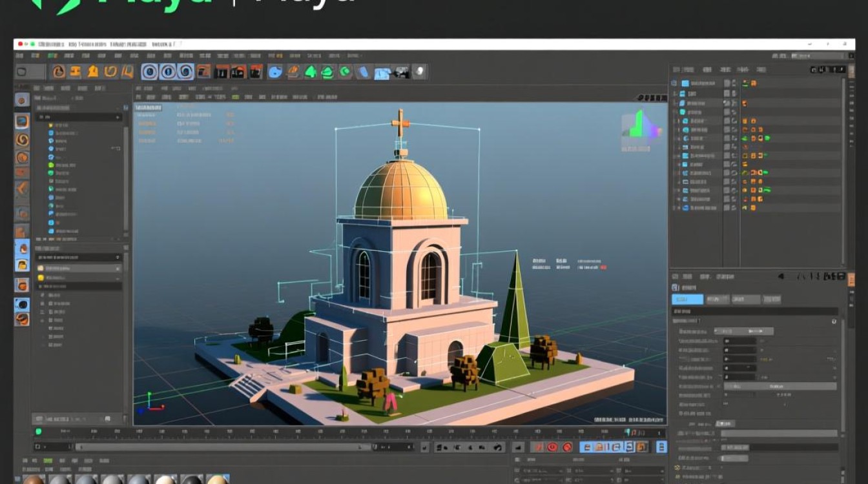The height and width of the screenshot is (484, 868).
Task: Select the topmost tool icon in left sidebar
Action: coord(22,100)
